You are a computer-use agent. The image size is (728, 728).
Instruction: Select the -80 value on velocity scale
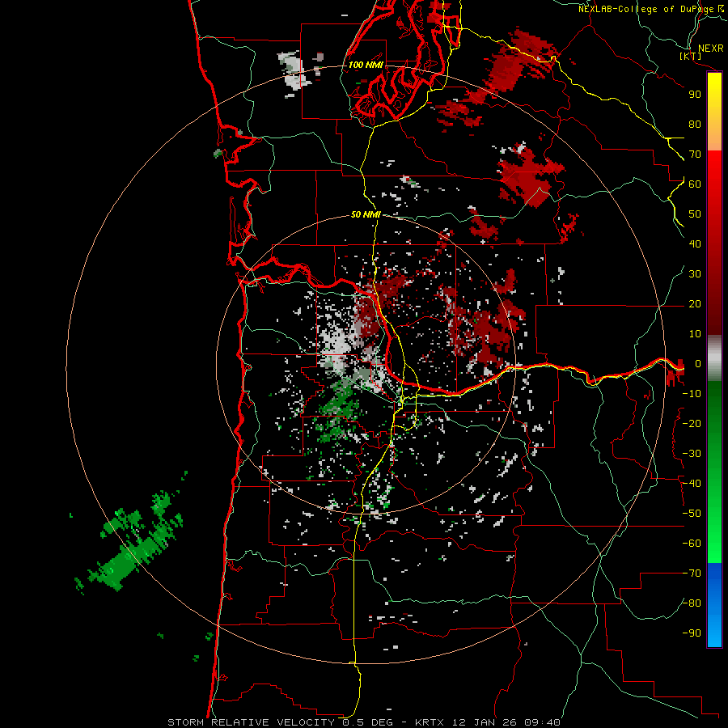692,603
